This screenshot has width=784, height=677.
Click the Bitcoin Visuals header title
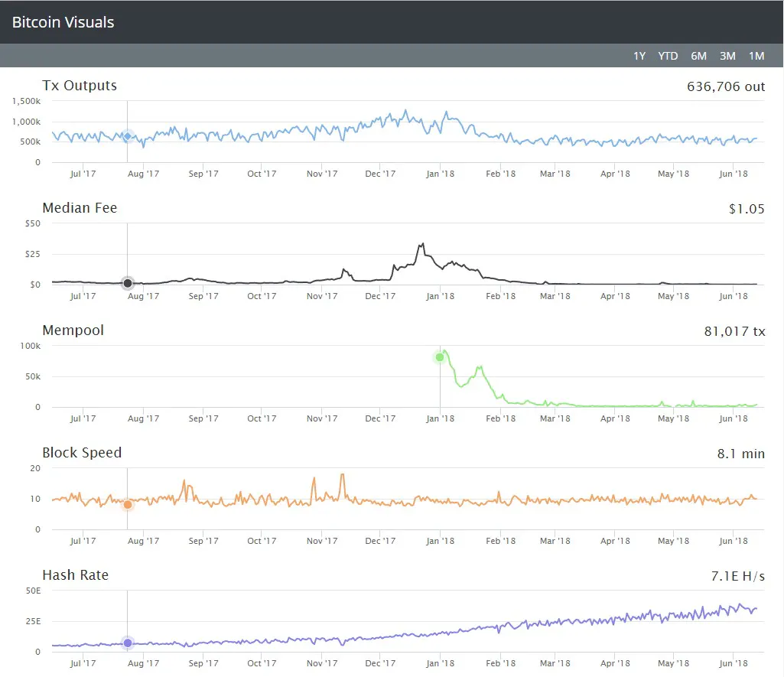[x=63, y=22]
